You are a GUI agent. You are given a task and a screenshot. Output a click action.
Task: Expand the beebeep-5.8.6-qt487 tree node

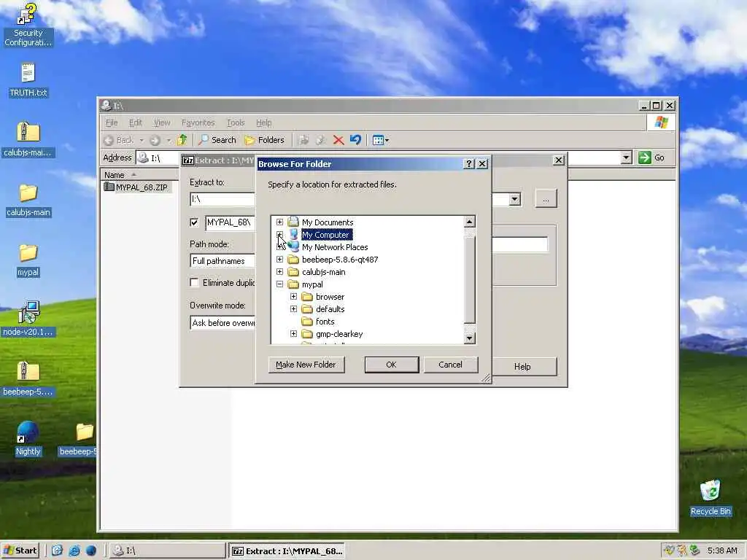[279, 260]
